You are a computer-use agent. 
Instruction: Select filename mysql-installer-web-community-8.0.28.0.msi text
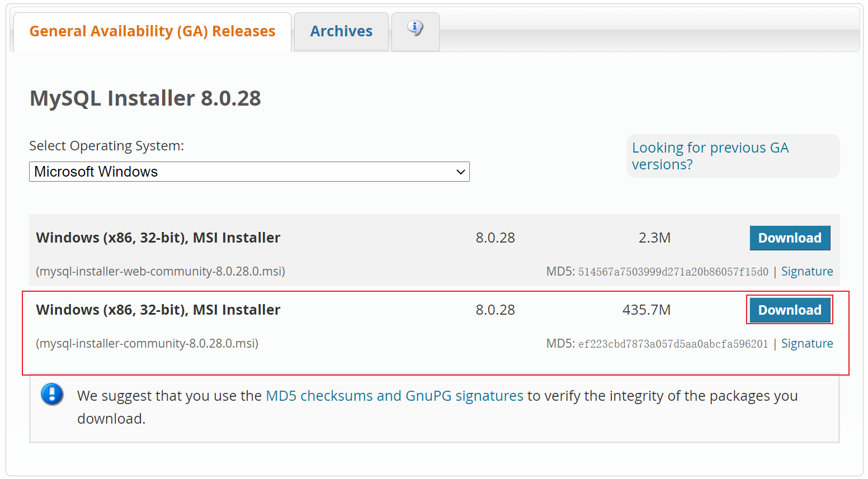point(161,272)
